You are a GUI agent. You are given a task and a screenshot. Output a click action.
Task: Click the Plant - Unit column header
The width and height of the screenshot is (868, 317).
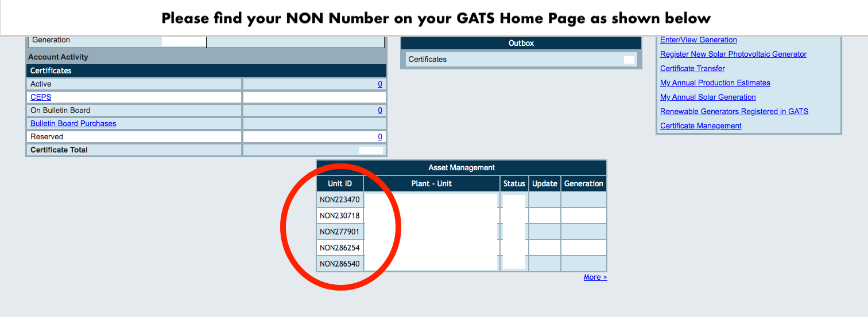click(x=432, y=183)
